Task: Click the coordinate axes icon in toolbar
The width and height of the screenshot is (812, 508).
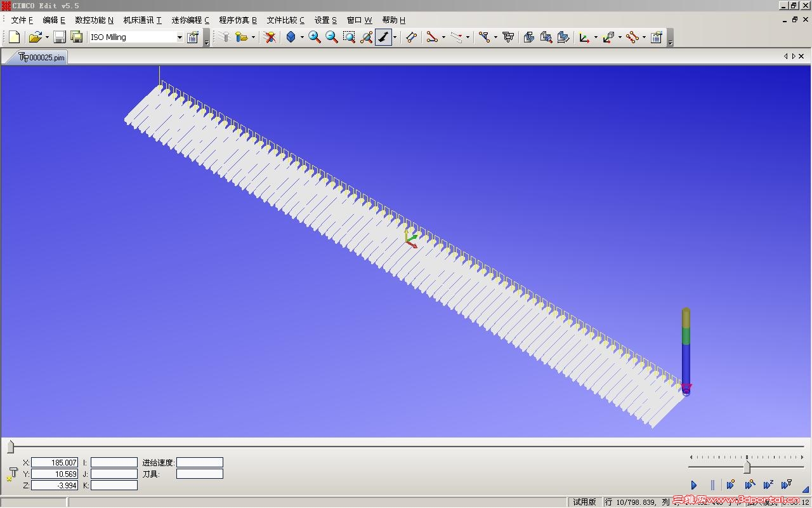Action: pos(584,37)
